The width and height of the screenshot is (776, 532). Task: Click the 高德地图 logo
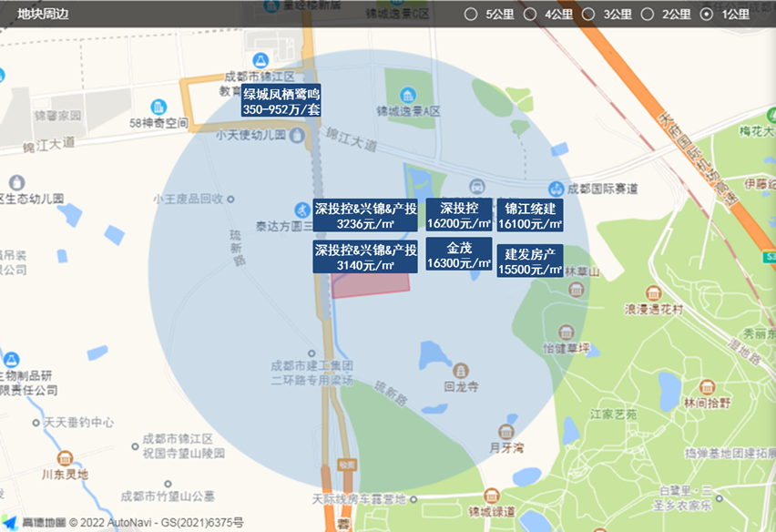tap(34, 523)
